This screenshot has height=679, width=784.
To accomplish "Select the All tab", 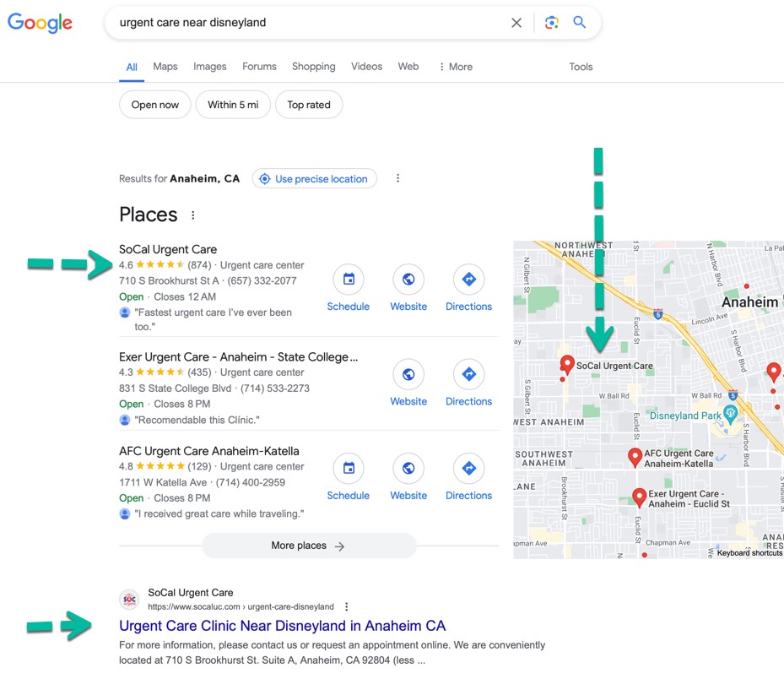I will pos(132,67).
